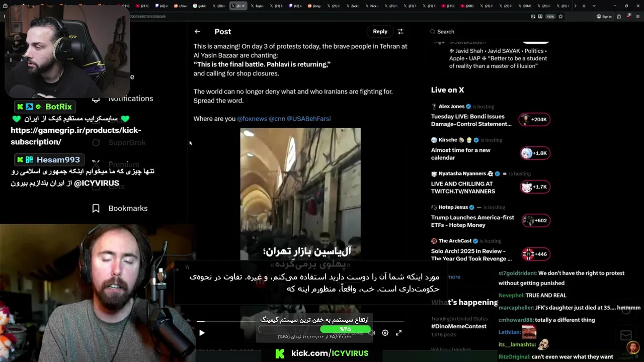Open the list-all-tabs dropdown
Screen dimensions: 644x362
pyautogui.click(x=594, y=6)
